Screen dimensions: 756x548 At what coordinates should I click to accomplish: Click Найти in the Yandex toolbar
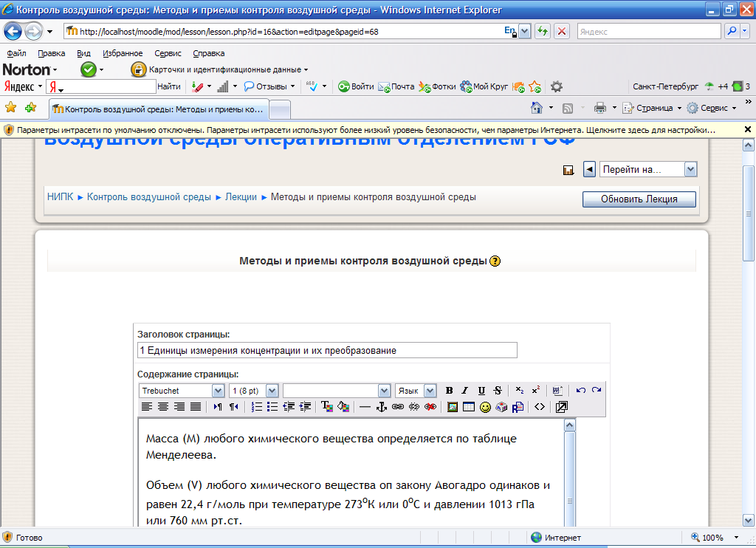click(x=169, y=86)
